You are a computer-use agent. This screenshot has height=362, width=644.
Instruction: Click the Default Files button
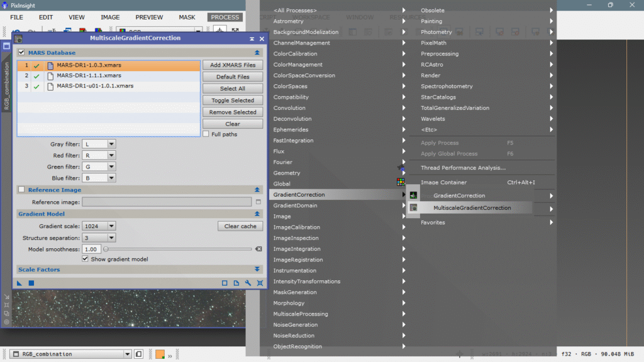tap(233, 77)
